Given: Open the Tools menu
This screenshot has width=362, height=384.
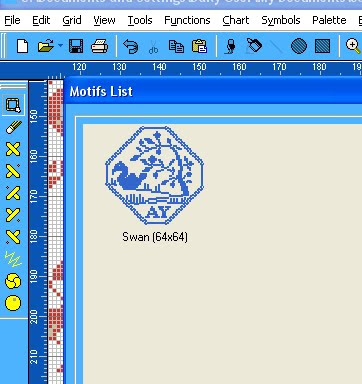Looking at the screenshot, I should (x=140, y=20).
